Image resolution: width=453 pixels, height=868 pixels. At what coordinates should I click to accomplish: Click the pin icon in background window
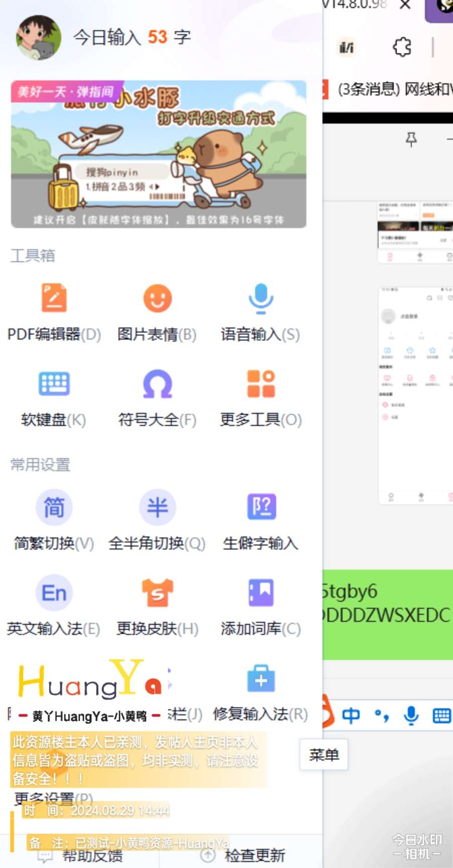[x=411, y=139]
